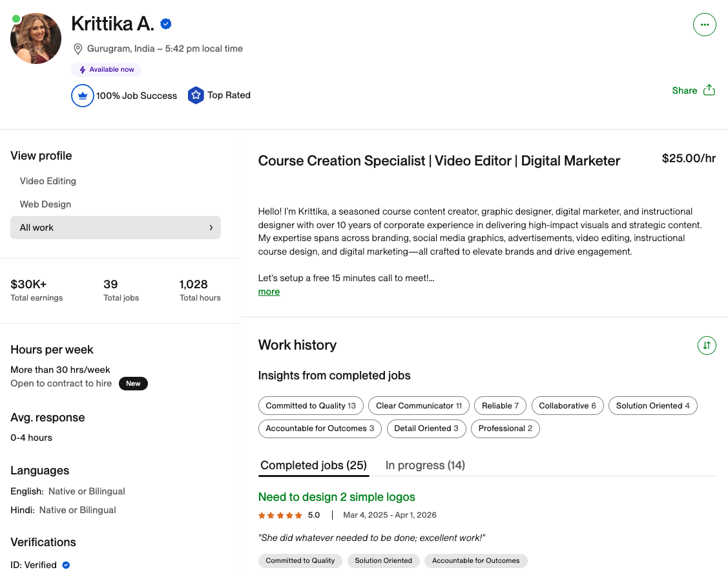This screenshot has height=572, width=728.
Task: Click the Job Success crown icon
Action: point(83,96)
